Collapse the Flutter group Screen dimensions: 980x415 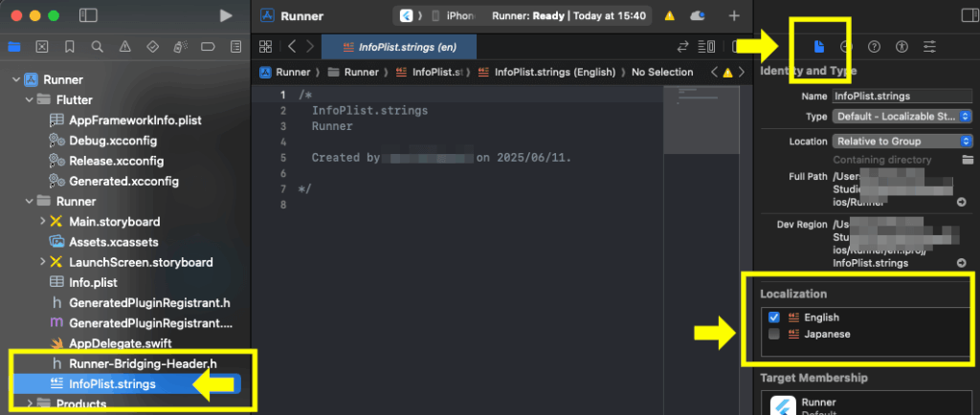tap(29, 99)
